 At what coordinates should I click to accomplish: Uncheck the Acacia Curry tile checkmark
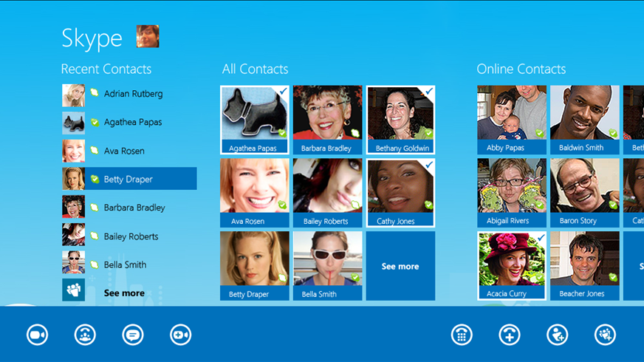(541, 237)
